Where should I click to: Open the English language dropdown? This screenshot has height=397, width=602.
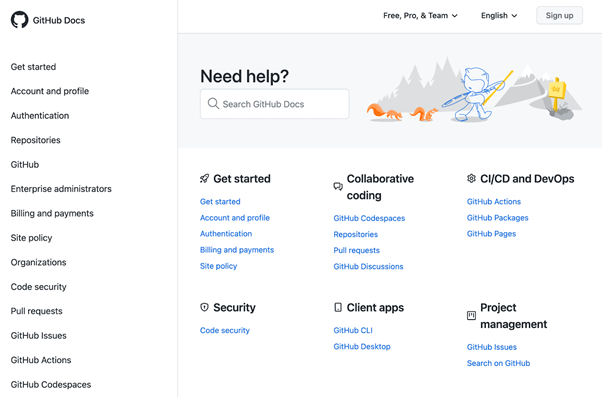tap(499, 16)
